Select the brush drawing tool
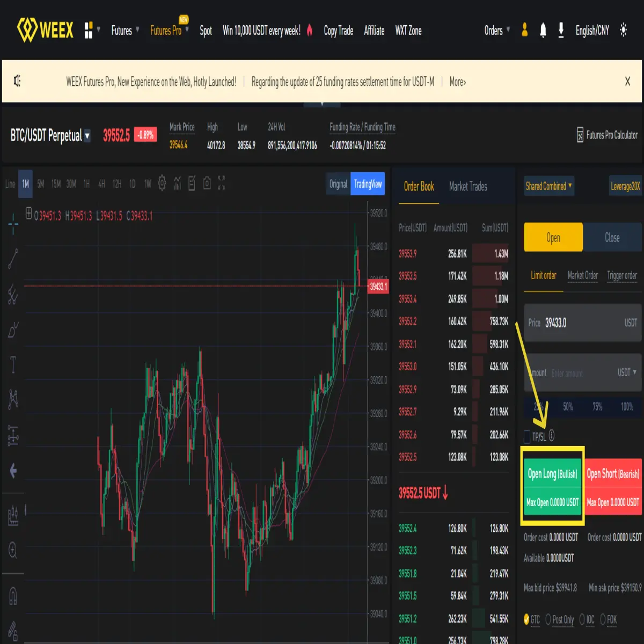This screenshot has width=644, height=644. point(13,330)
